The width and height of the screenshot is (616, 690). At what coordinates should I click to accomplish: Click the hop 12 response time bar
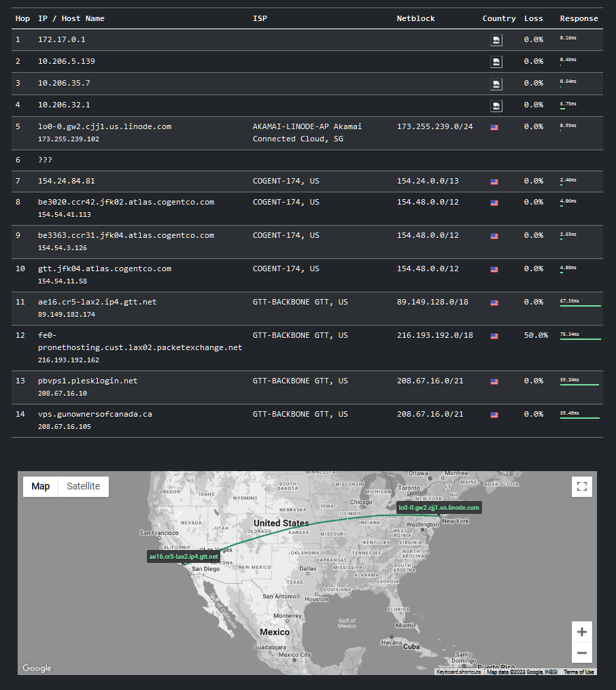click(x=580, y=339)
